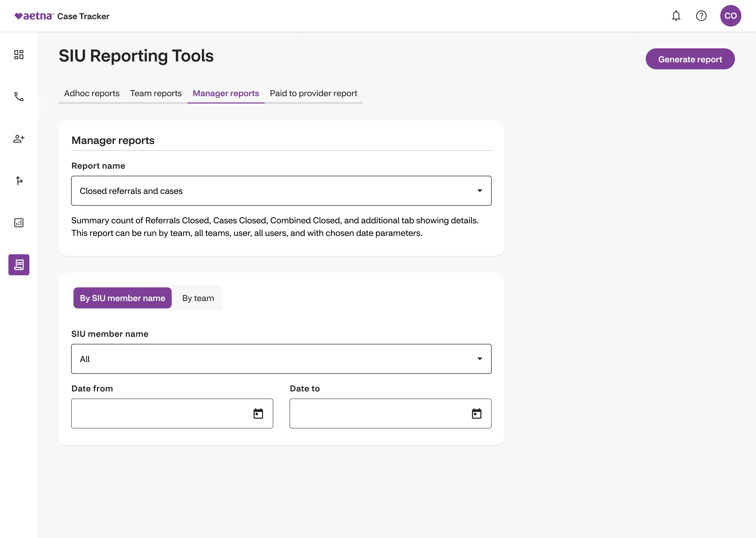
Task: Open notifications bell icon
Action: click(x=676, y=16)
